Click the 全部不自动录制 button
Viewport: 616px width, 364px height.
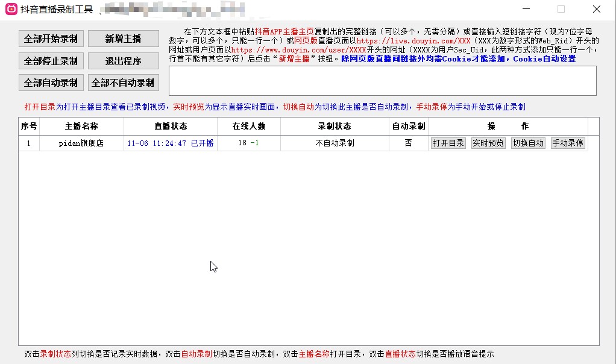[124, 83]
